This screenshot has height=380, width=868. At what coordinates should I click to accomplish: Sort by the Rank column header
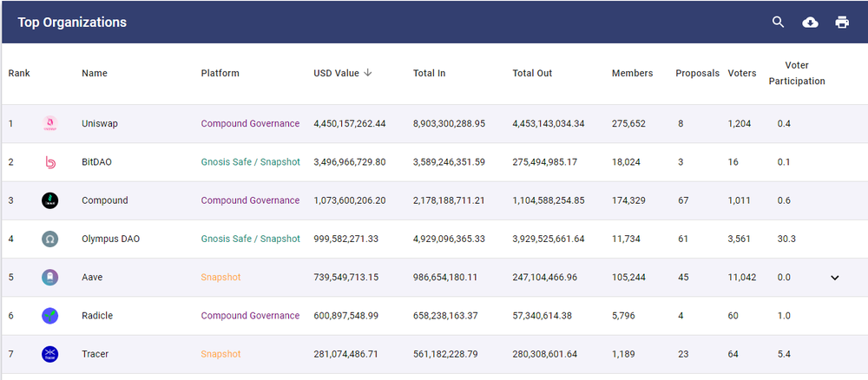[x=19, y=73]
